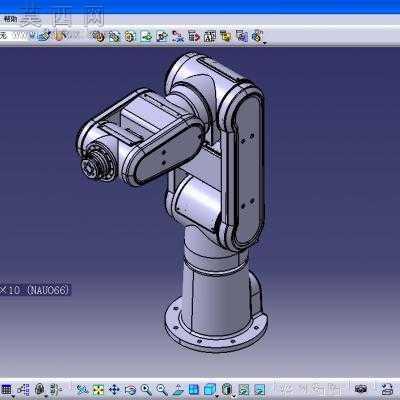
Task: Select the Pan view tool
Action: (114, 389)
